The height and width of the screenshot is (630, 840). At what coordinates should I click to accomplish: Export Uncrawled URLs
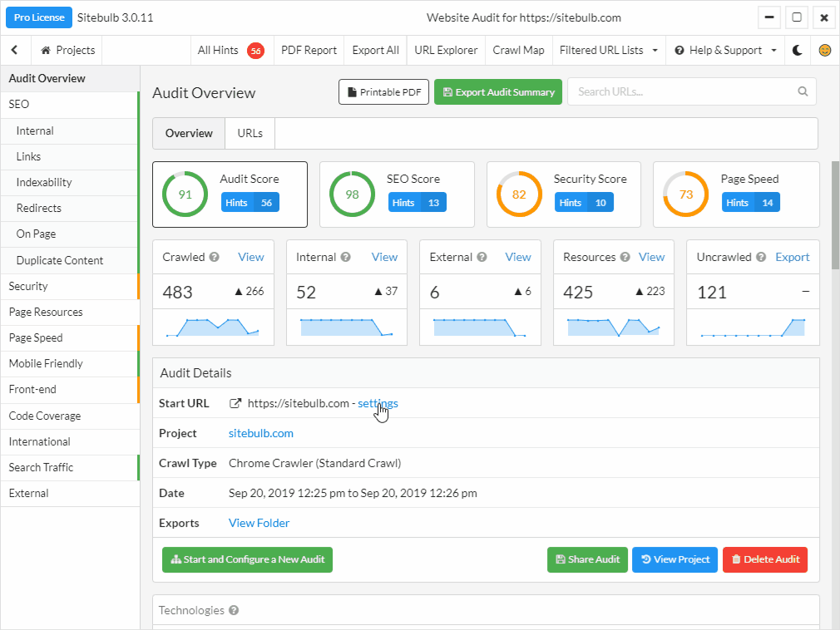pyautogui.click(x=793, y=257)
